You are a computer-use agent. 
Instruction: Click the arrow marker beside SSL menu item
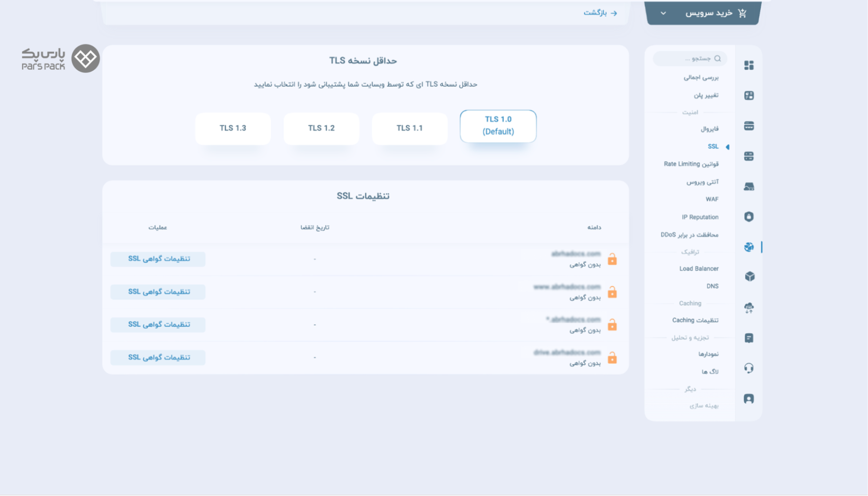(x=728, y=147)
